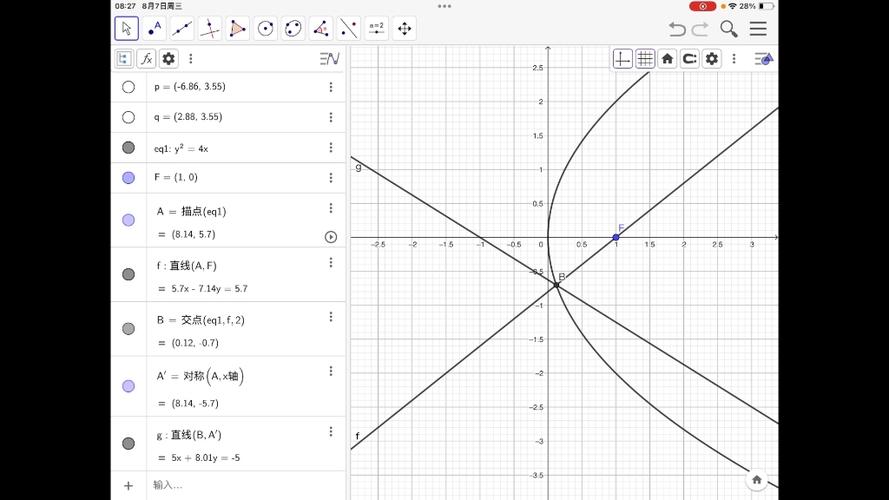Choose the Line through two points tool
889x500 pixels.
(x=182, y=28)
